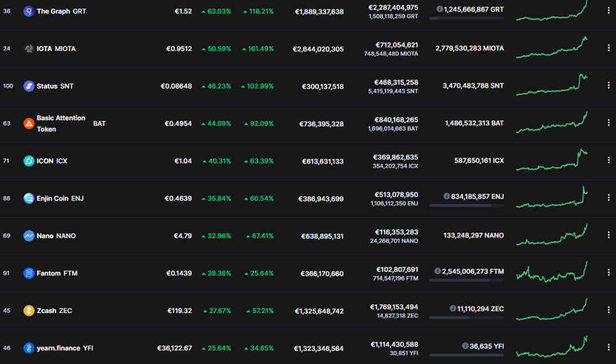
Task: Open the ICON 7-day price sparkline
Action: pos(552,160)
